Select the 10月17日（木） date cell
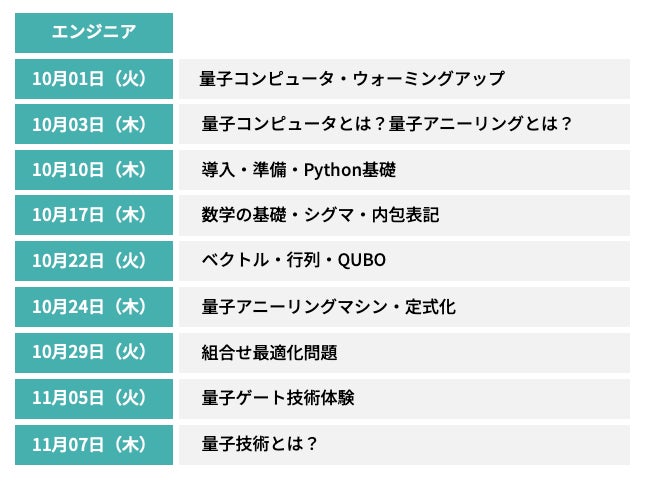Screen dimensions: 650x482 pos(94,215)
